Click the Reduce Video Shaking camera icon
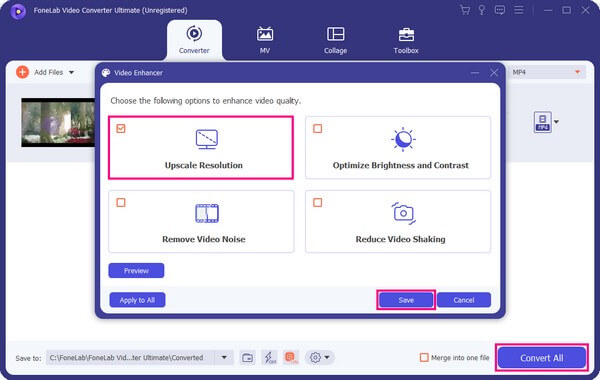This screenshot has width=600, height=380. click(x=403, y=213)
